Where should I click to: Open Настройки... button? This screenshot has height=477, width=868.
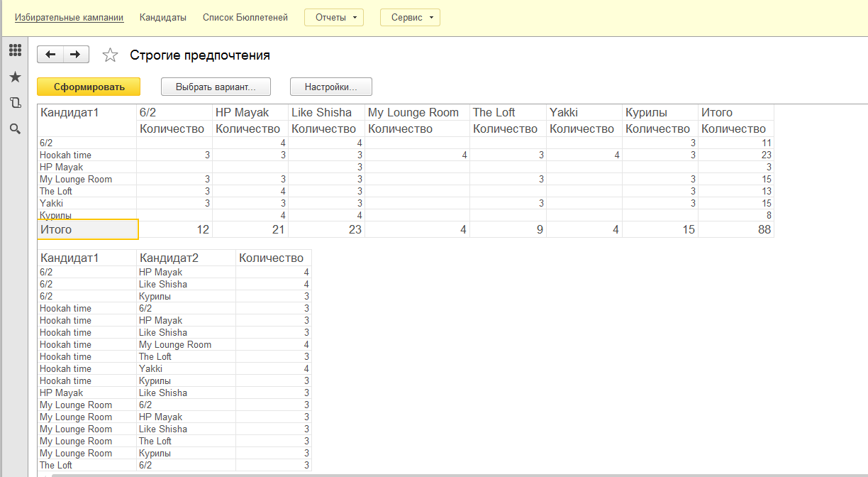click(x=331, y=87)
